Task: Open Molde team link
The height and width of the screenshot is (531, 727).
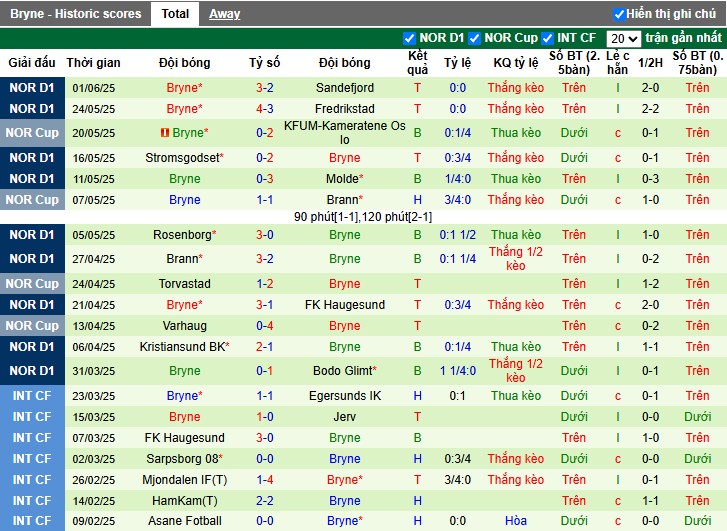Action: tap(344, 179)
